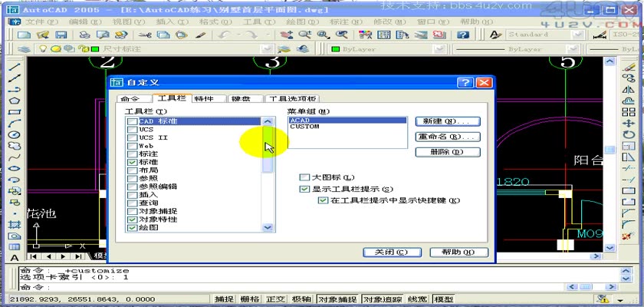The image size is (644, 307).
Task: Select the Hatch tool
Action: 15,224
